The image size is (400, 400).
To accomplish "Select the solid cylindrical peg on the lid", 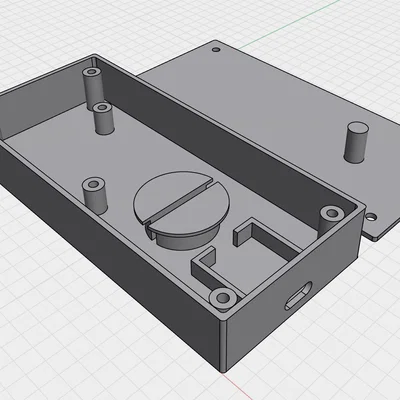I will [x=356, y=143].
